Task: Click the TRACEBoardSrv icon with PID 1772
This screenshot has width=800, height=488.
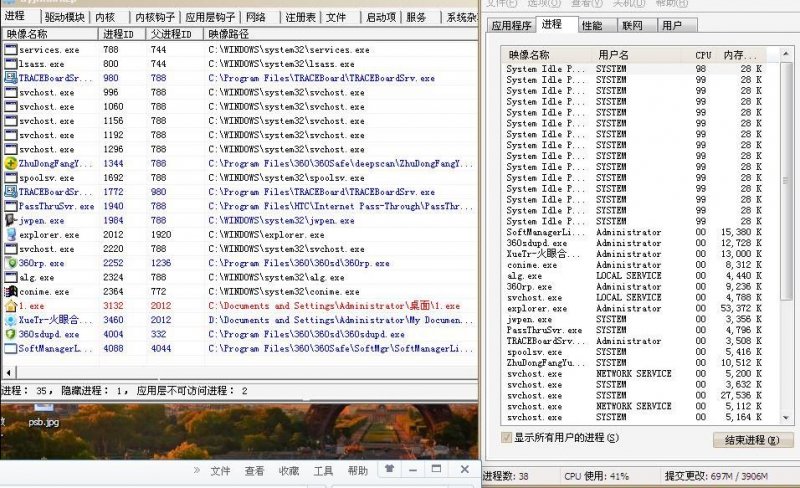Action: tap(11, 192)
